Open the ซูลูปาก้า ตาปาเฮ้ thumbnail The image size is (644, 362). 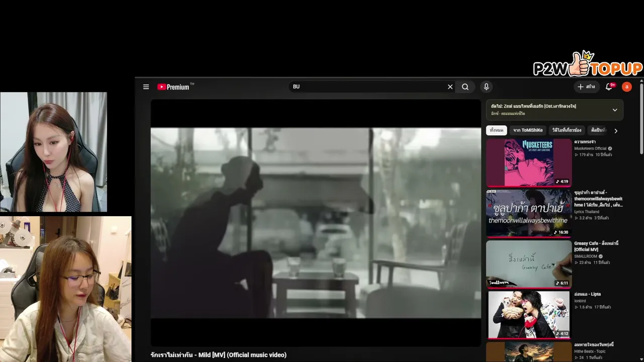529,213
